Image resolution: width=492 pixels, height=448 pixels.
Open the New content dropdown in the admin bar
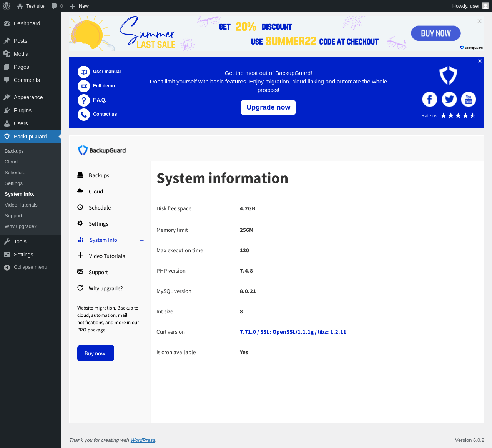pos(80,6)
